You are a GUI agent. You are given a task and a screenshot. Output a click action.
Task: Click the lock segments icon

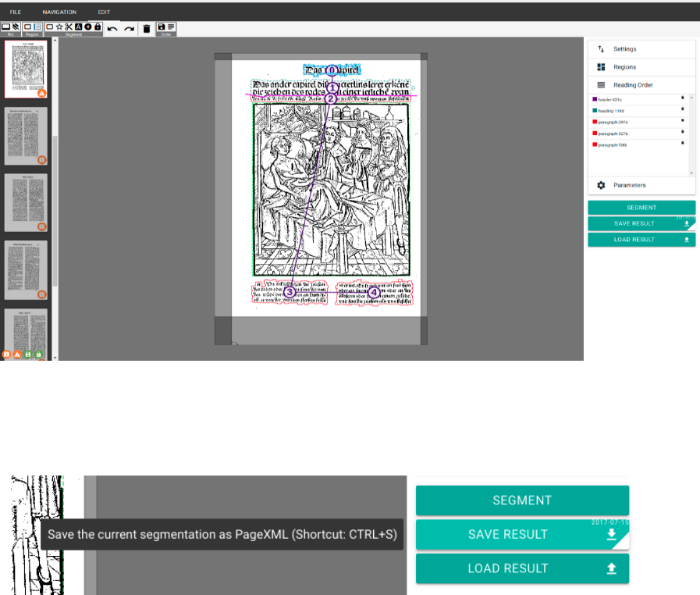[x=98, y=27]
